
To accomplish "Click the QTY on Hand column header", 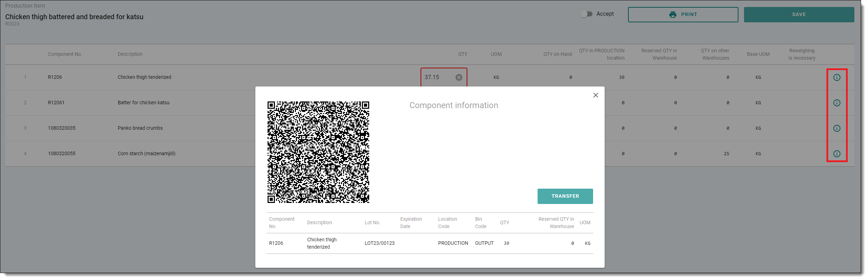I will (557, 54).
